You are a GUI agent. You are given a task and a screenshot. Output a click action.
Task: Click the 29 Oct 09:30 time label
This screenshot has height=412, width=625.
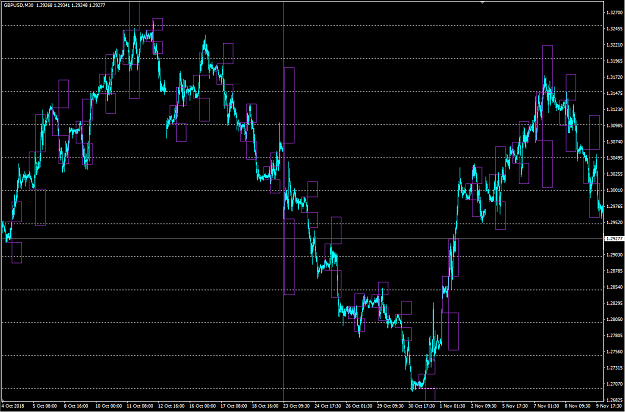point(388,406)
